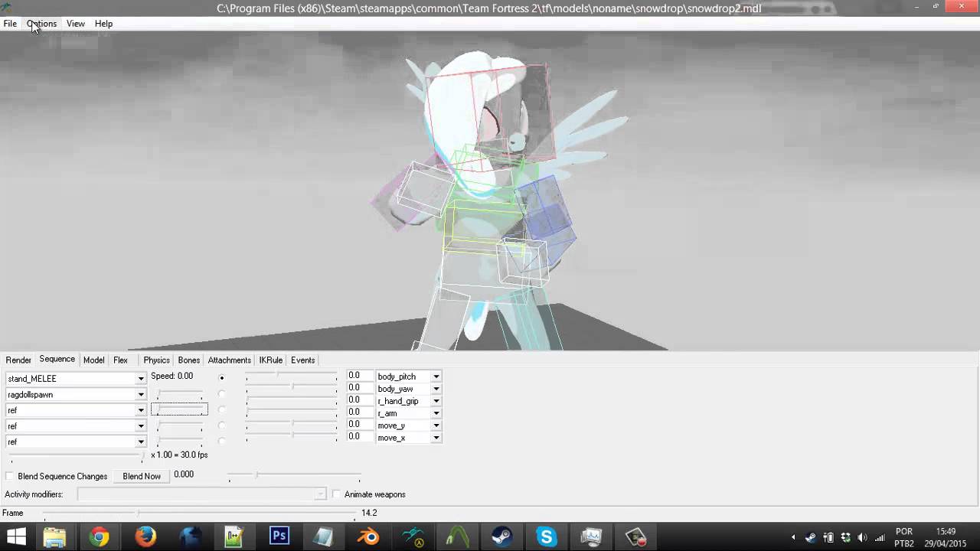Open Google Chrome from the taskbar

(99, 537)
